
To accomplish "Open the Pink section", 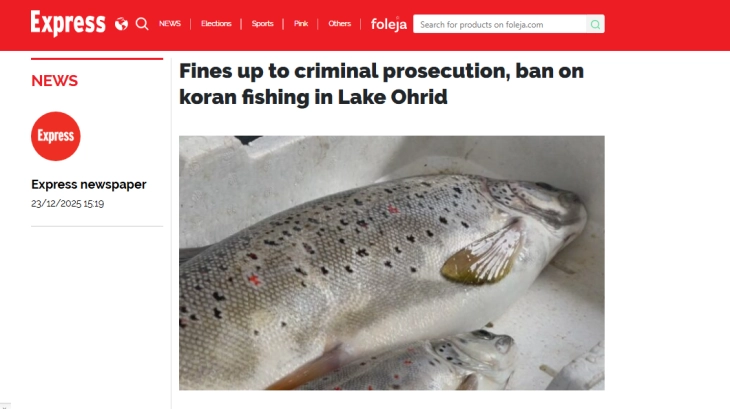I will [x=301, y=24].
